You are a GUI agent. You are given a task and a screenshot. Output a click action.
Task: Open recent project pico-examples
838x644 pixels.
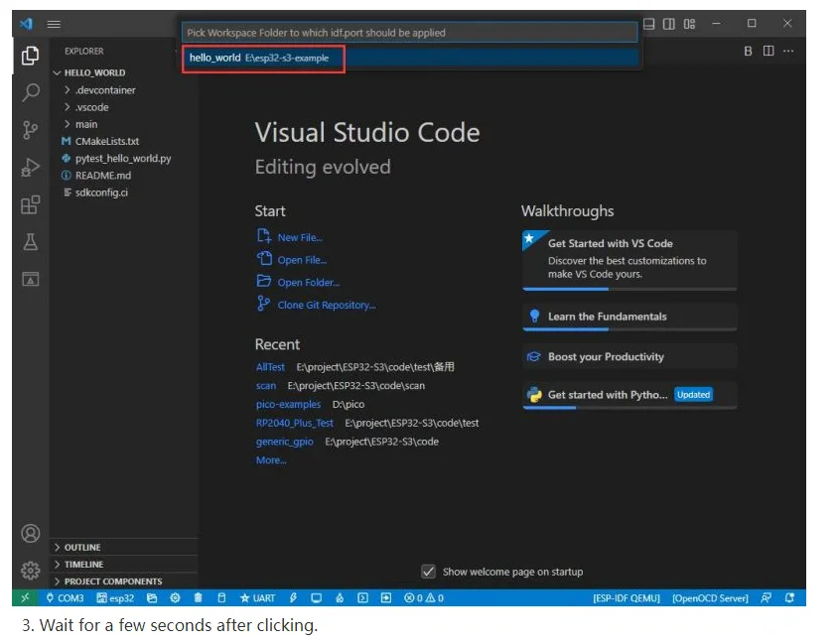[x=288, y=404]
